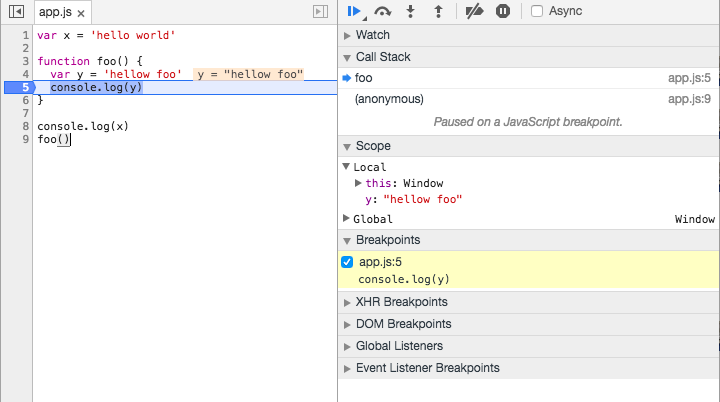
Task: Click the Step into function arrow
Action: click(410, 12)
